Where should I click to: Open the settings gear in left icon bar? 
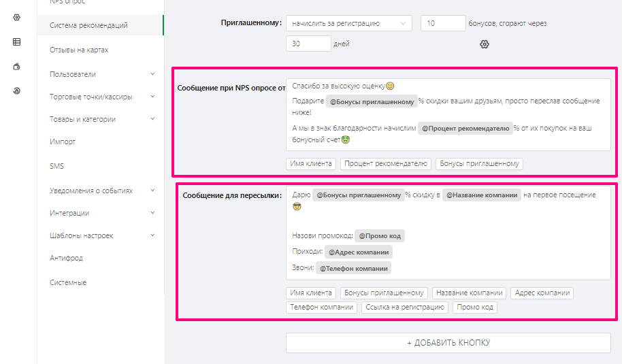pyautogui.click(x=16, y=18)
